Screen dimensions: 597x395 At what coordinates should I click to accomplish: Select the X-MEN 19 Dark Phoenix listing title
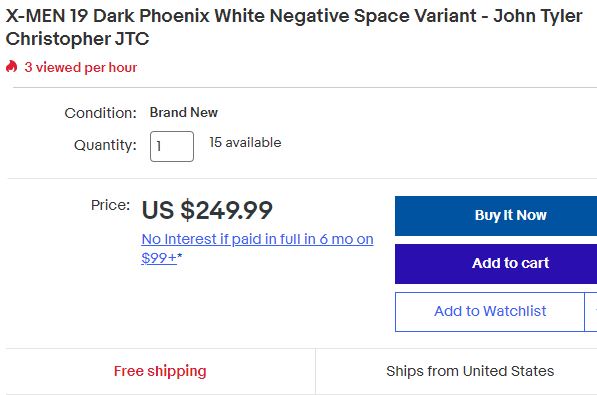[x=294, y=27]
